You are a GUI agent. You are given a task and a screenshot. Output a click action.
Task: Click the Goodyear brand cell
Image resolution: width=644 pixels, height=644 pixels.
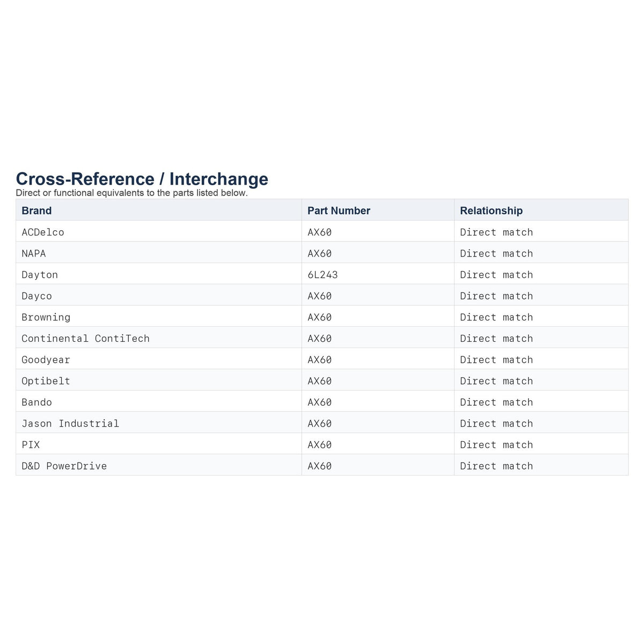tap(159, 360)
